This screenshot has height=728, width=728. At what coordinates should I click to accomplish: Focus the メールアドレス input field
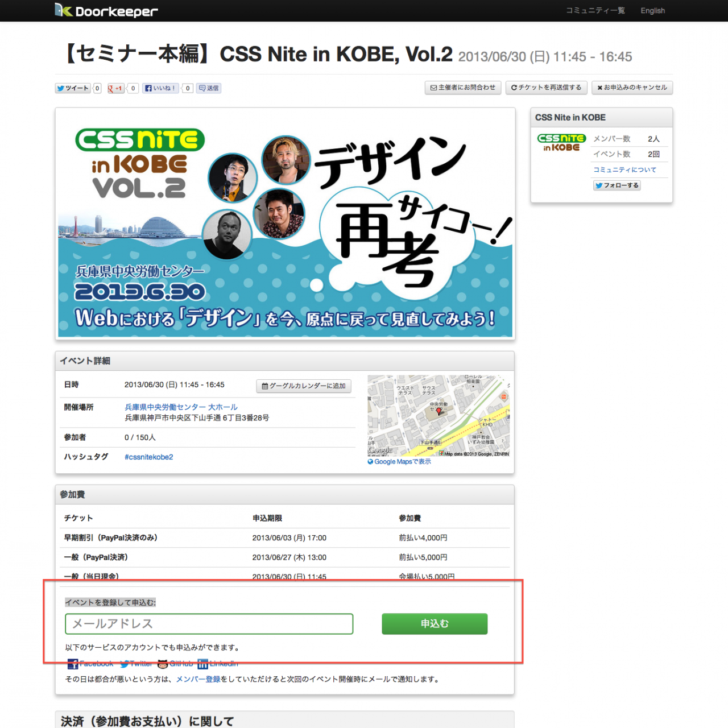coord(209,624)
